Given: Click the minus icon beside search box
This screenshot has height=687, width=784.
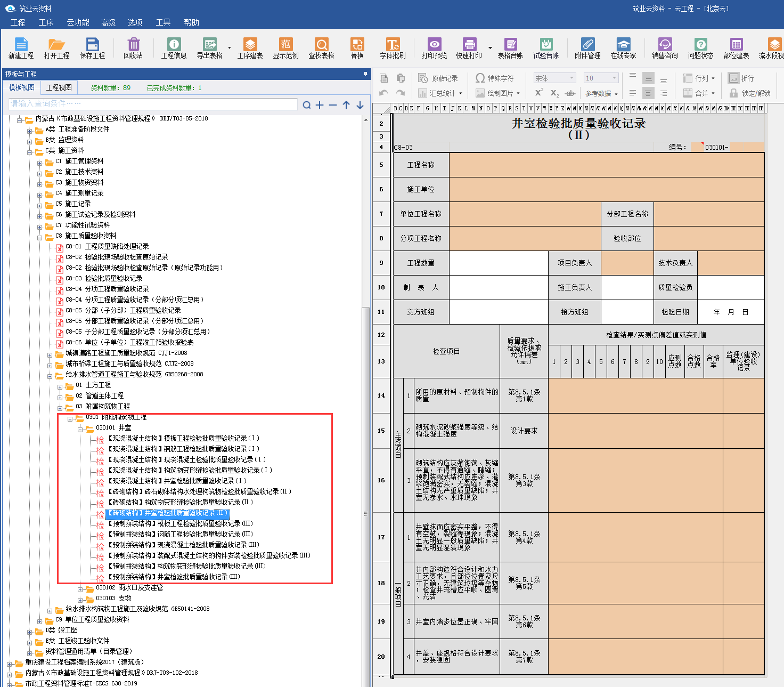Looking at the screenshot, I should pyautogui.click(x=333, y=105).
